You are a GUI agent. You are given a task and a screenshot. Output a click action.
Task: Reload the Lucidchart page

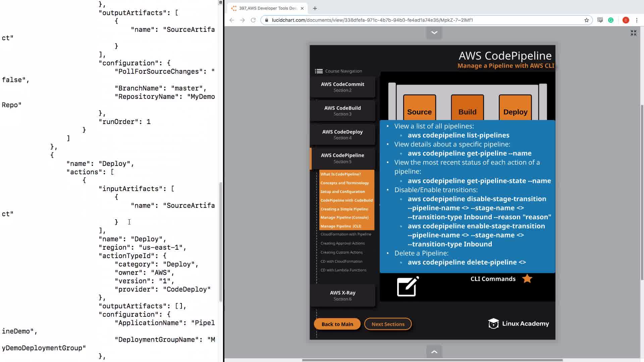point(253,20)
